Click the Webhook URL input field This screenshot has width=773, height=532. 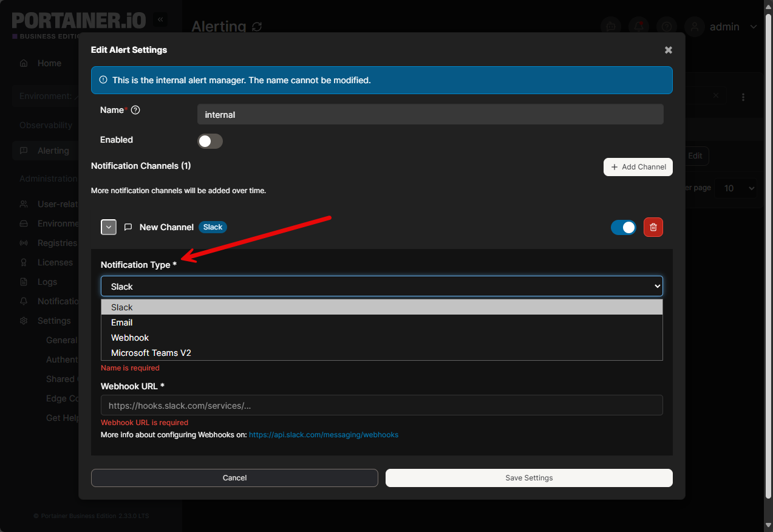click(x=382, y=405)
